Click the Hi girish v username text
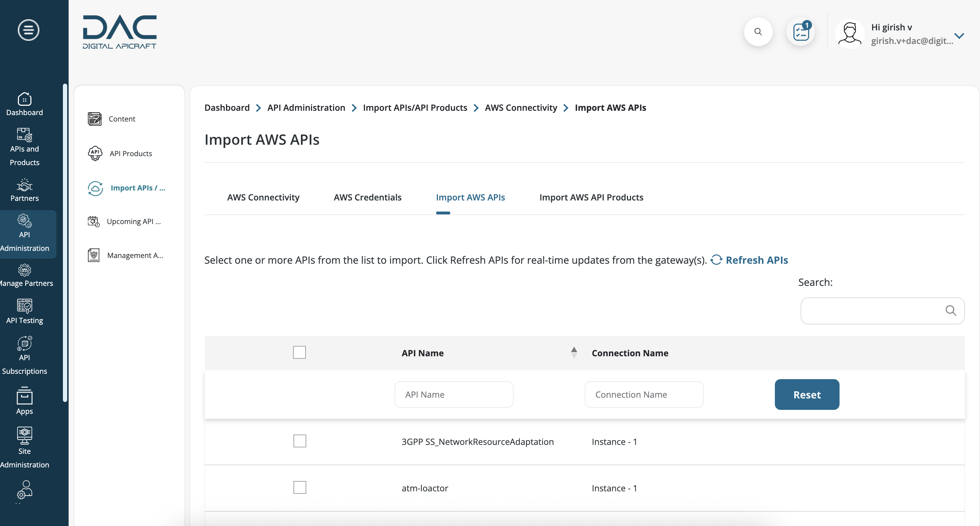The image size is (980, 526). pyautogui.click(x=891, y=28)
